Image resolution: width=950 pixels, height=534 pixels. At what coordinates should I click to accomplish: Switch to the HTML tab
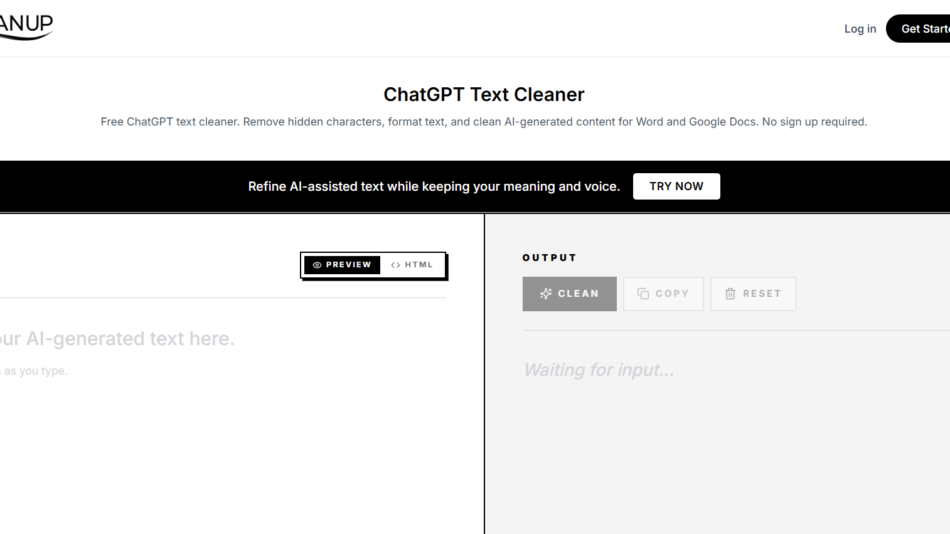click(412, 265)
